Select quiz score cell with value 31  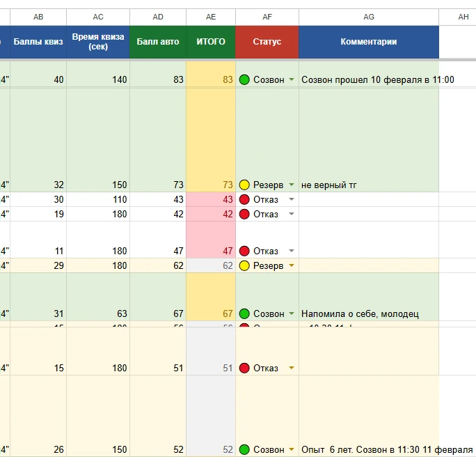point(38,297)
